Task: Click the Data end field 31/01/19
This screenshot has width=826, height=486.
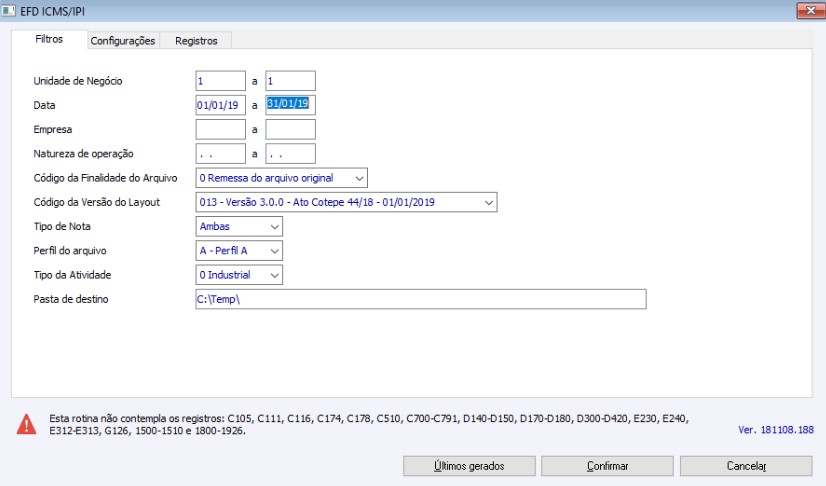Action: [x=290, y=105]
